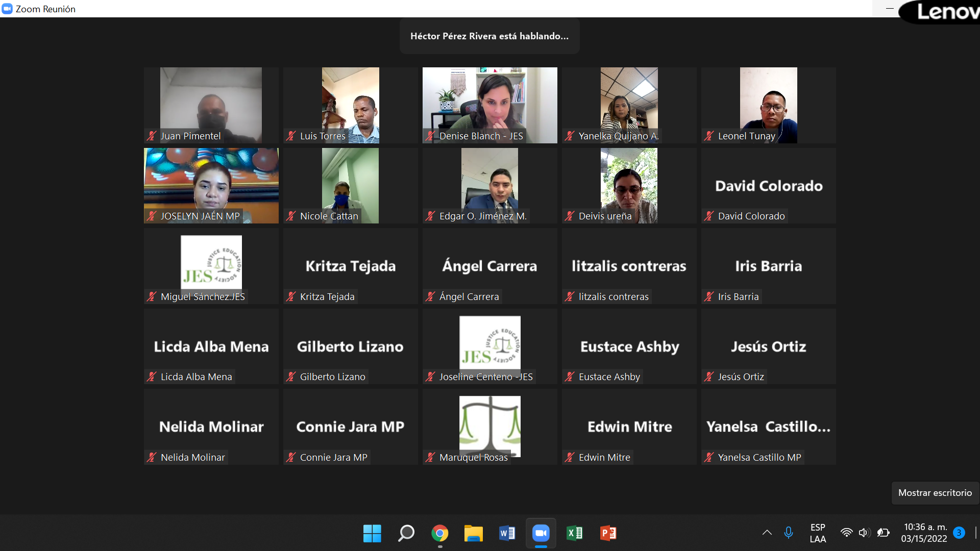The width and height of the screenshot is (980, 551).
Task: Open the notification badge showing 3
Action: click(959, 533)
